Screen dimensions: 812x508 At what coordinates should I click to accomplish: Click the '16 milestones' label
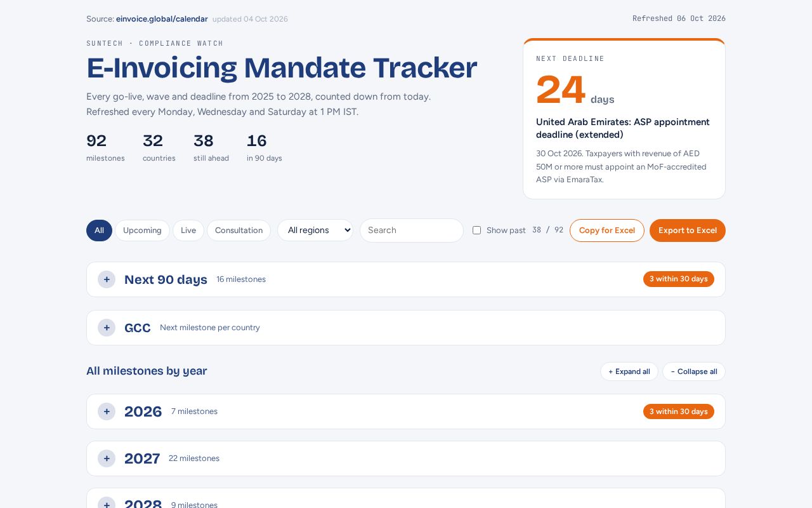[241, 279]
